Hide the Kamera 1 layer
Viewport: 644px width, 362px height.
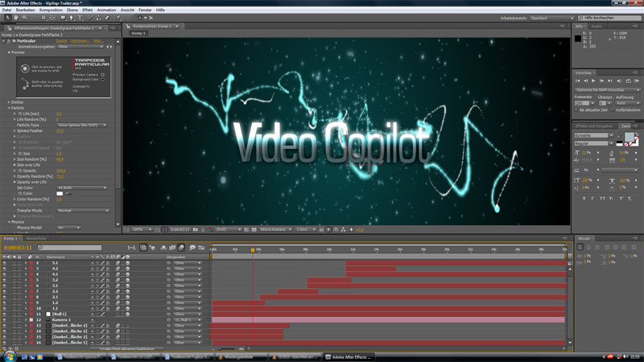pos(5,319)
